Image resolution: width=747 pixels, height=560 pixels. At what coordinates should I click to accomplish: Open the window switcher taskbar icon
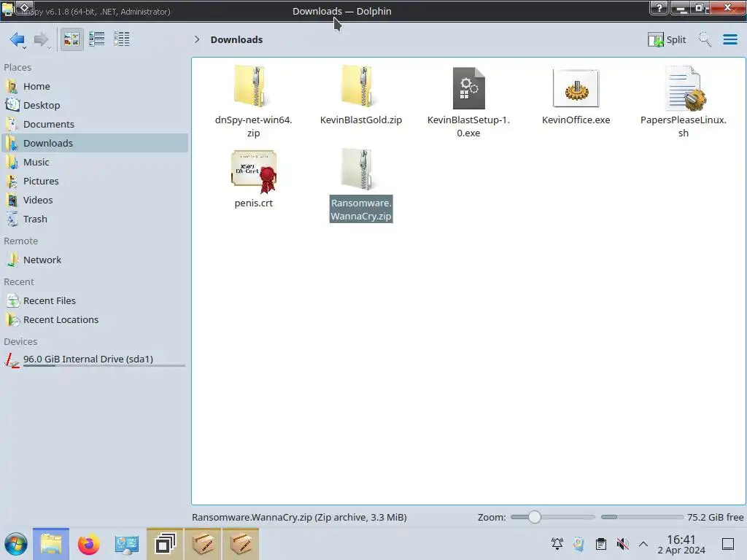point(165,544)
